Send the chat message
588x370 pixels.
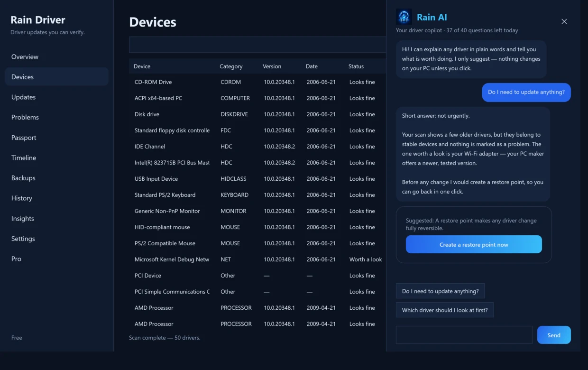coord(554,335)
